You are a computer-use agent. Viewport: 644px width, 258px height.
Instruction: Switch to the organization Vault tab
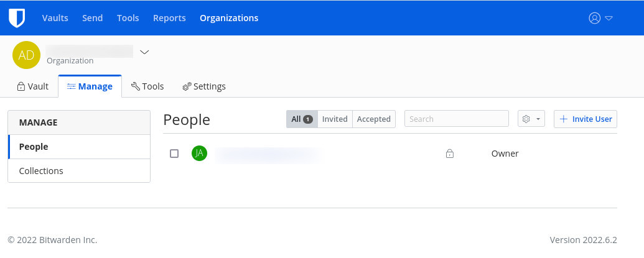pyautogui.click(x=32, y=86)
